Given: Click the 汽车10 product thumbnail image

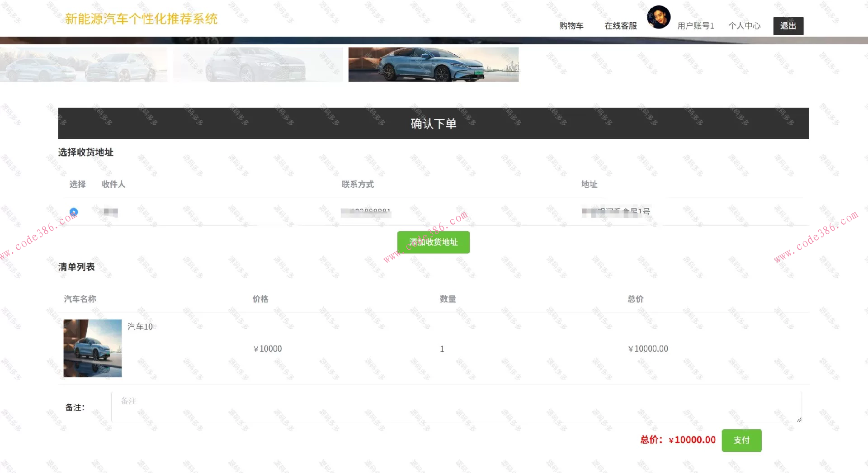Looking at the screenshot, I should (92, 348).
